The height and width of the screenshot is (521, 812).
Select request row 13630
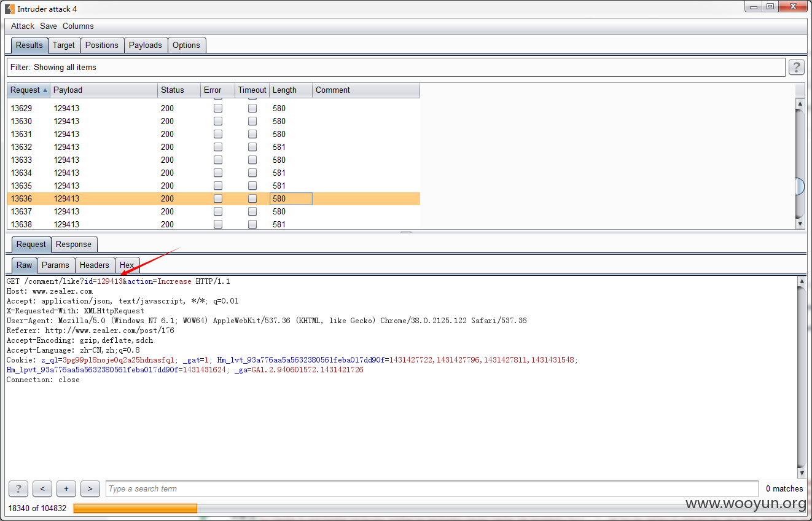[213, 121]
